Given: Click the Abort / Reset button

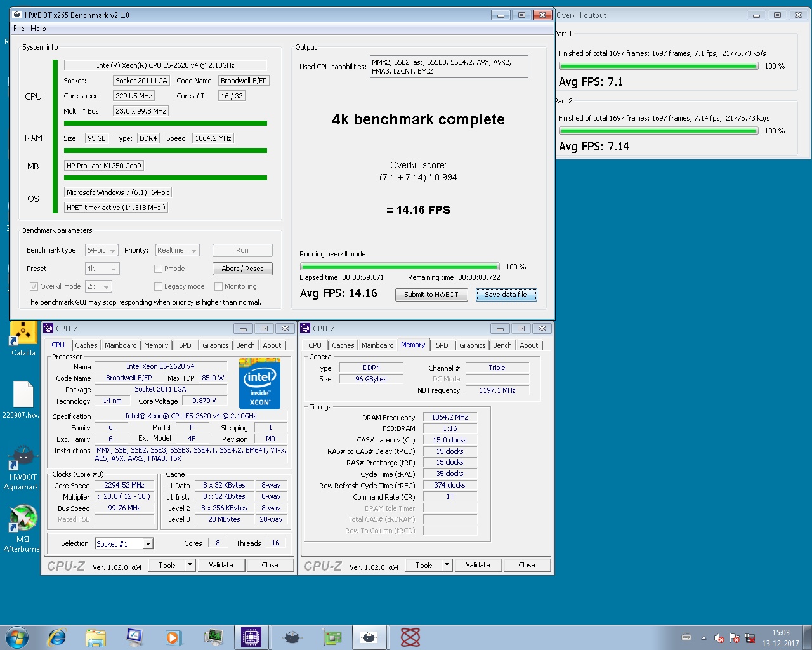Looking at the screenshot, I should [242, 269].
